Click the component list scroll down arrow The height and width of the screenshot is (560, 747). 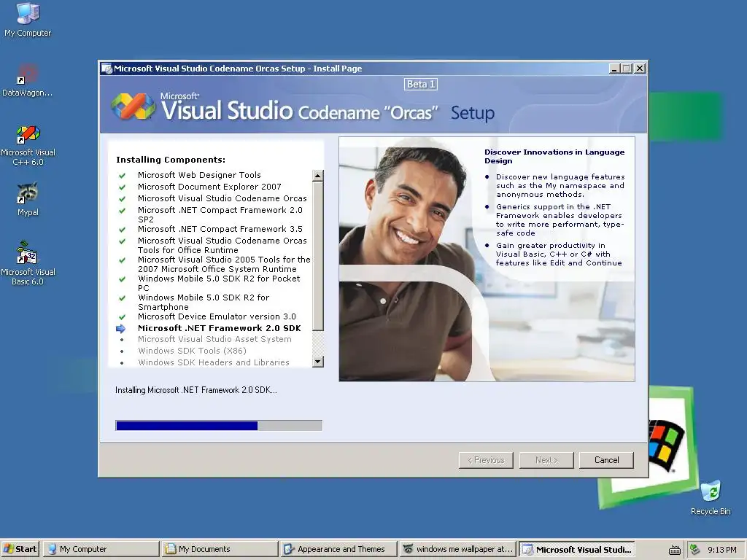click(318, 362)
